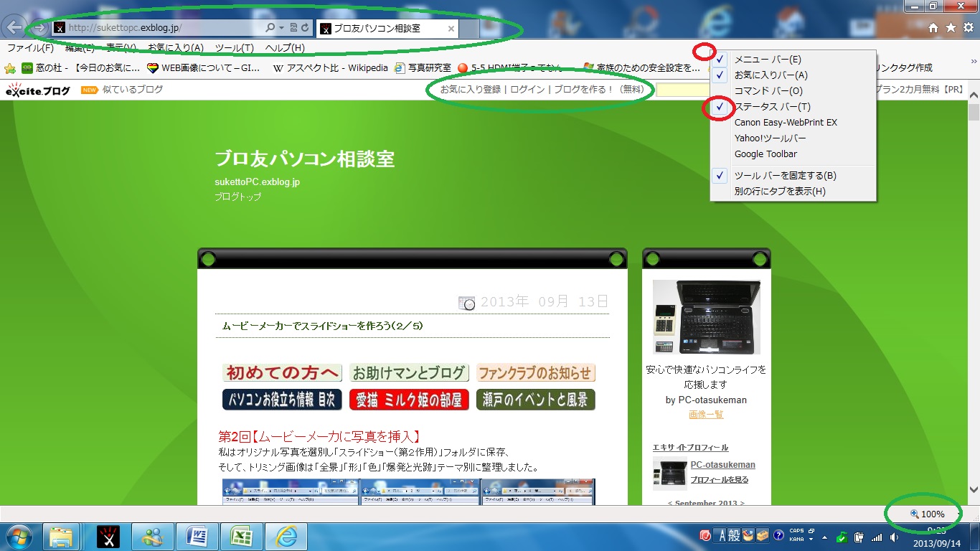This screenshot has width=980, height=551.
Task: Toggle メニュー バー(E) in context menu
Action: pyautogui.click(x=793, y=60)
